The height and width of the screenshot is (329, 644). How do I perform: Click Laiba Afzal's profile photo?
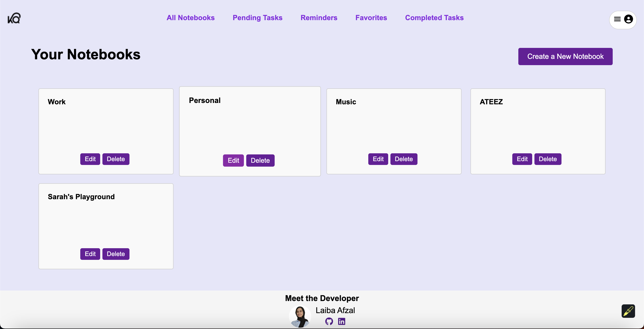pos(300,316)
